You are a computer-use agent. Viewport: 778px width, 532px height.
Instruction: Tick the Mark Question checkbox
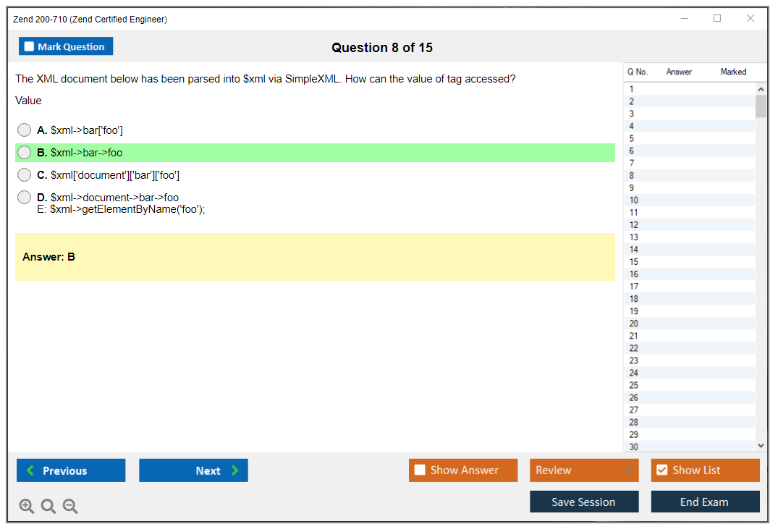pos(30,47)
